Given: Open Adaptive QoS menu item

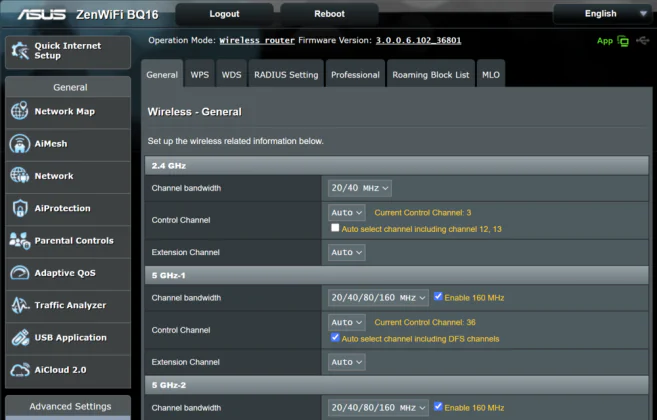Looking at the screenshot, I should pyautogui.click(x=68, y=273).
